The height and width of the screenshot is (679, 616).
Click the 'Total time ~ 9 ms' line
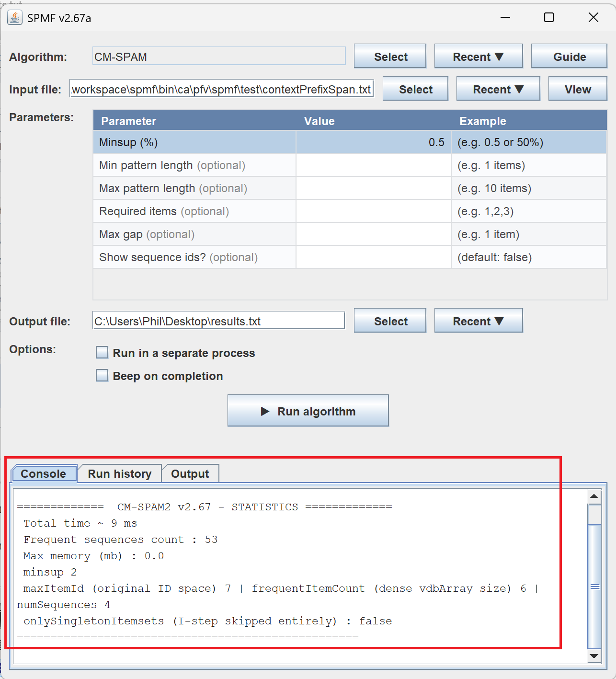point(80,523)
